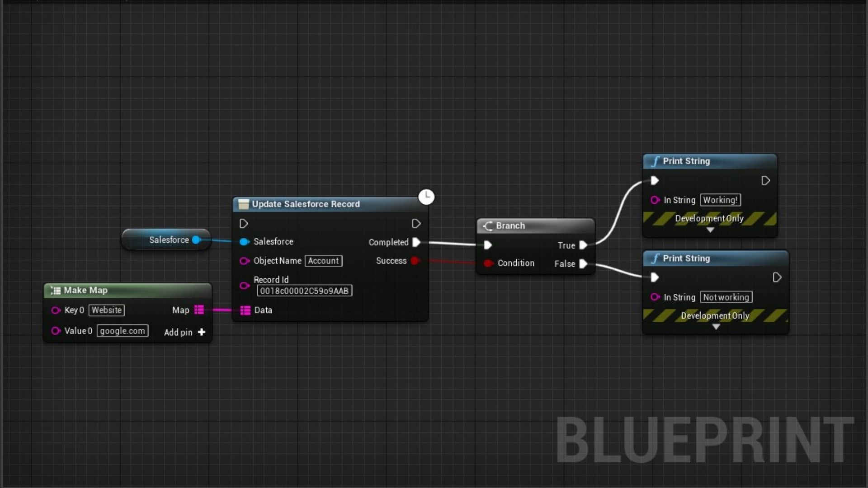Click the red Condition input pin on Branch
868x488 pixels.
(489, 263)
